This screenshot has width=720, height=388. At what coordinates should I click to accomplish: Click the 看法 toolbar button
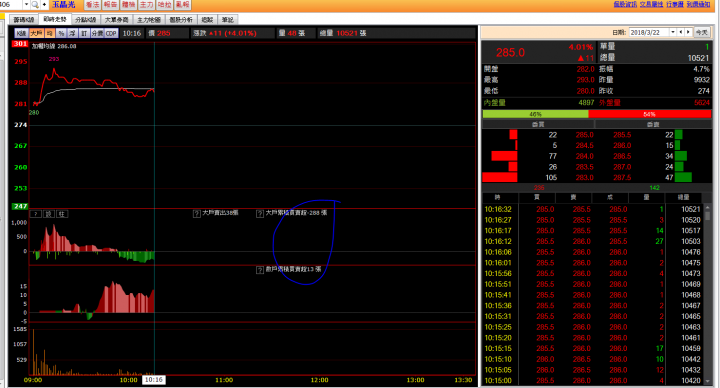coord(92,5)
